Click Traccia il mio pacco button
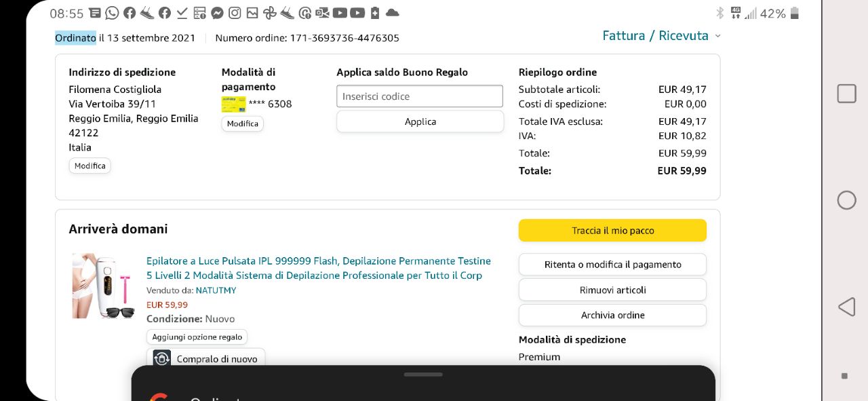This screenshot has height=401, width=868. click(612, 231)
